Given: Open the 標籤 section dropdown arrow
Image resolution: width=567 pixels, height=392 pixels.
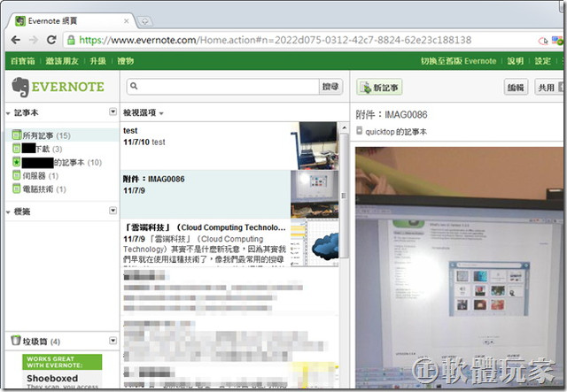Looking at the screenshot, I should (x=113, y=211).
